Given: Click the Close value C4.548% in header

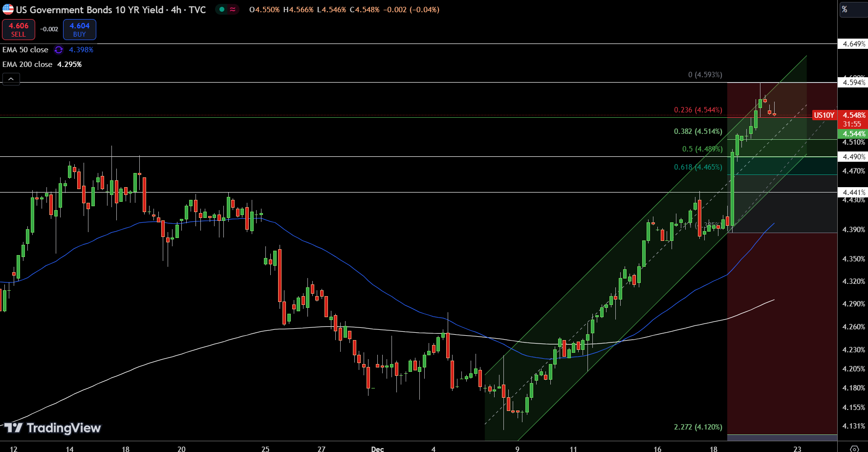Looking at the screenshot, I should [x=365, y=10].
